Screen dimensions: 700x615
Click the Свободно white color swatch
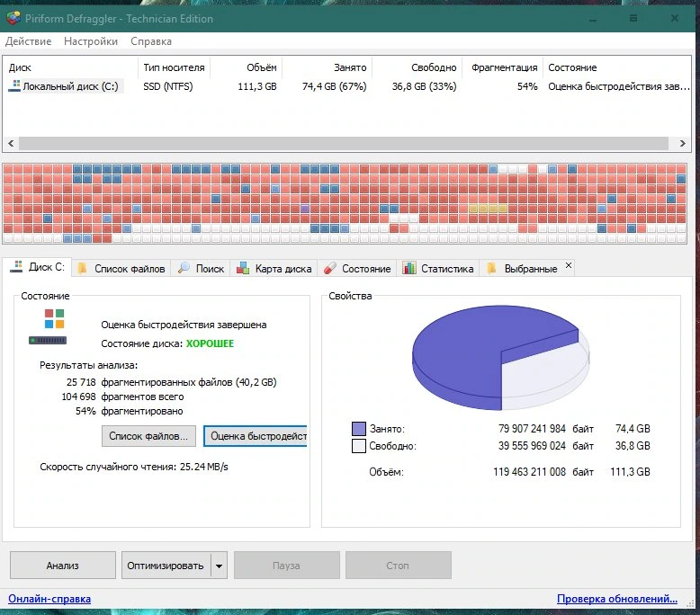tap(359, 446)
